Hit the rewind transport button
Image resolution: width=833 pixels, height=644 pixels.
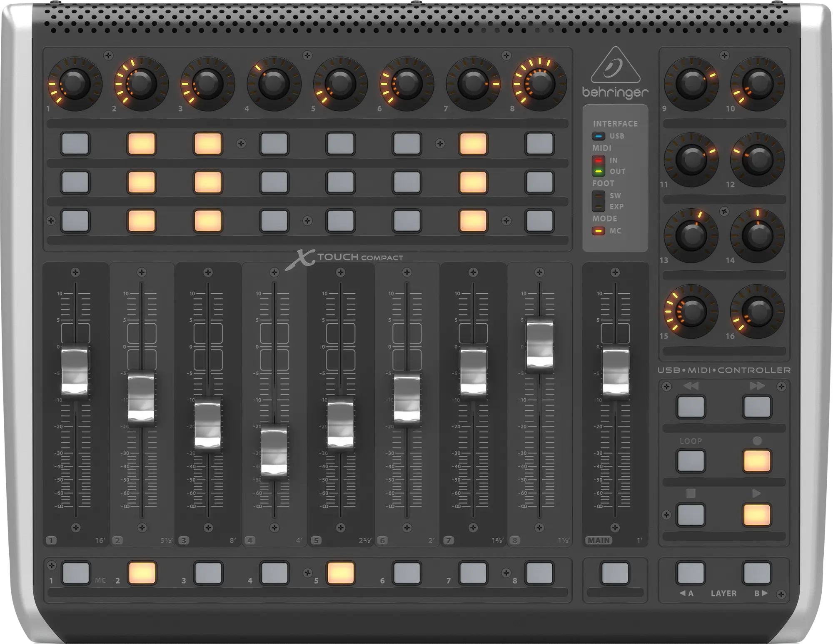click(x=691, y=407)
